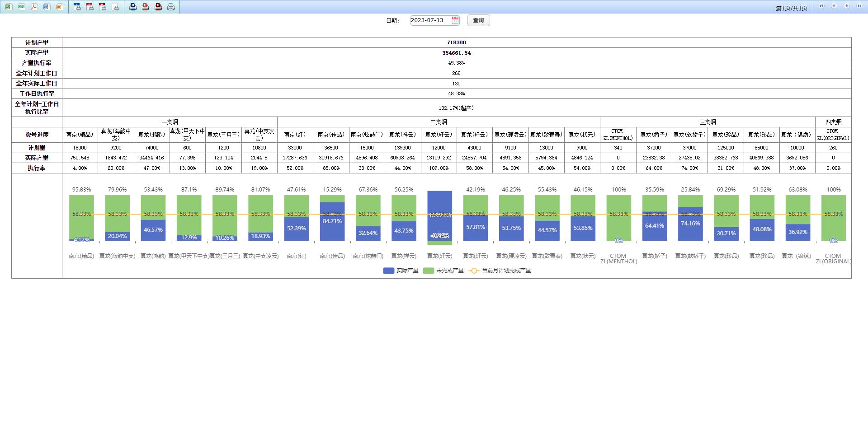Click the actual output cell 750.548
Screen dimensions: 868x425
pyautogui.click(x=80, y=158)
